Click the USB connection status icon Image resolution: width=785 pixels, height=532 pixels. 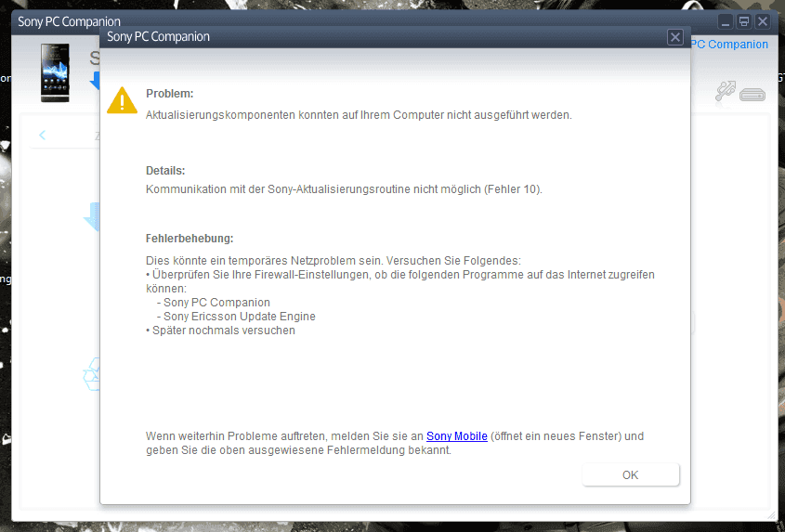click(726, 91)
